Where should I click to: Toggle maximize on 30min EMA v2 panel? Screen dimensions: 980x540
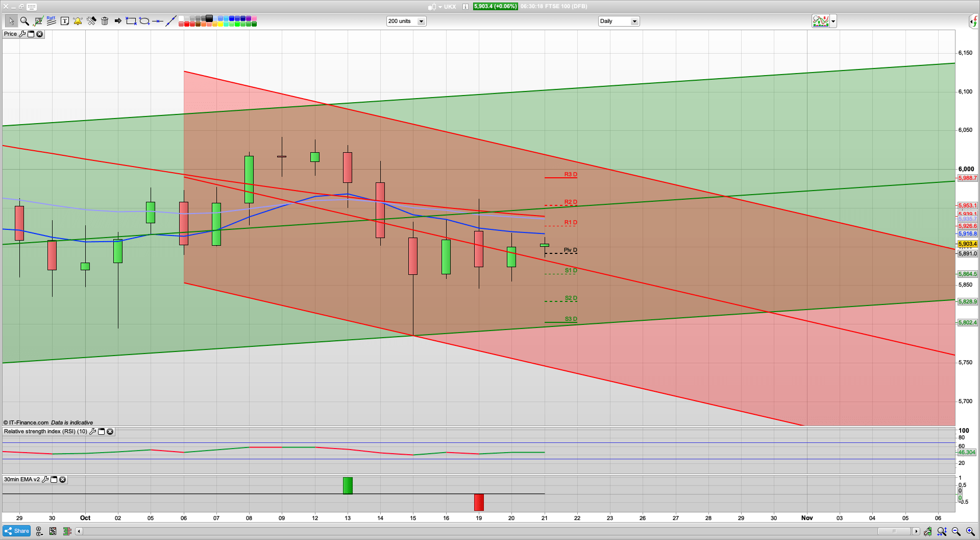(54, 480)
